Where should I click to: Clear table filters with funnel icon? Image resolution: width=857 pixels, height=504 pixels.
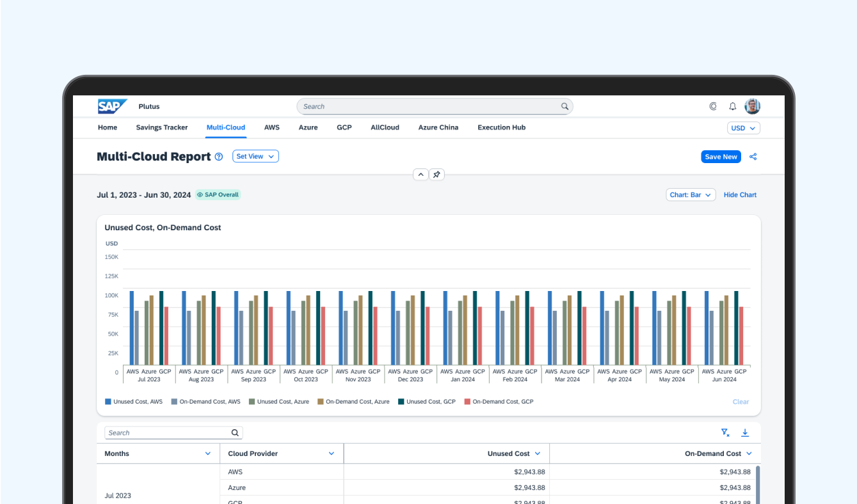coord(725,433)
